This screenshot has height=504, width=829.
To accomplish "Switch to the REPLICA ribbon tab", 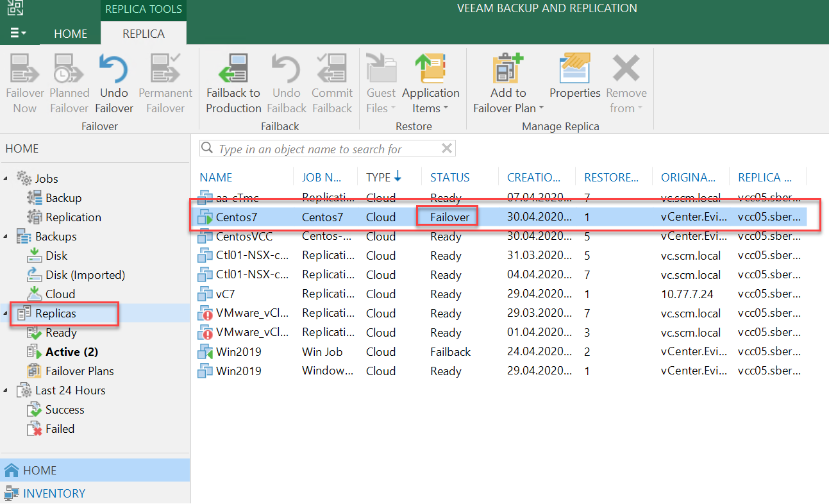I will (x=144, y=33).
